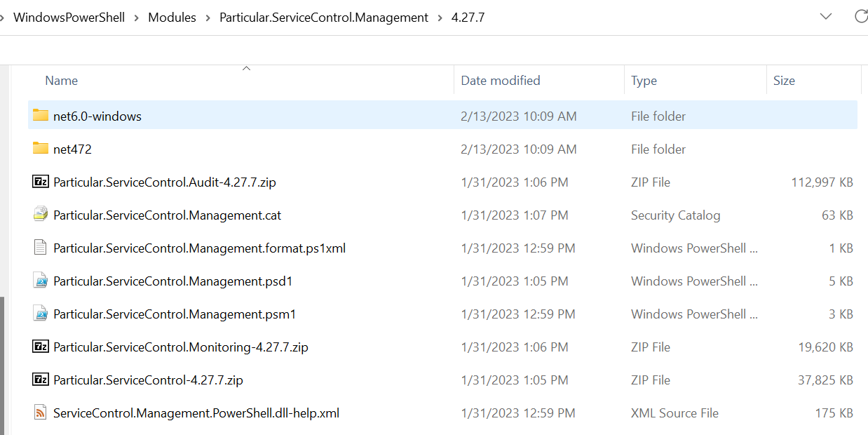Screen dimensions: 868x435
Task: Toggle the Name column sort order arrow
Action: (246, 67)
